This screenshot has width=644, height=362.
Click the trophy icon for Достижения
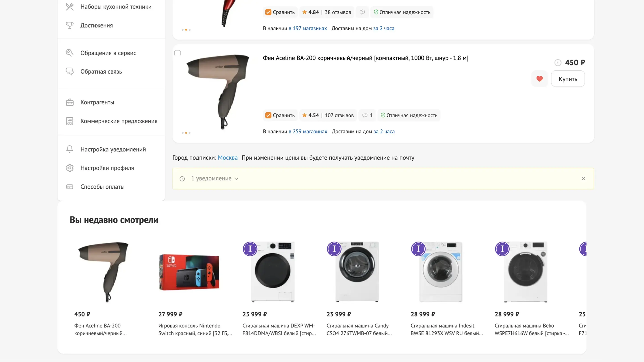point(70,25)
